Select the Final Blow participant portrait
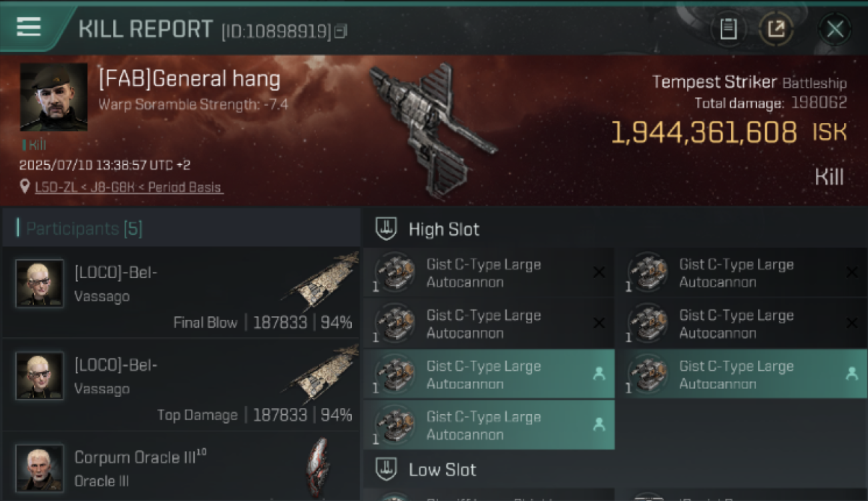Image resolution: width=868 pixels, height=501 pixels. coord(40,283)
